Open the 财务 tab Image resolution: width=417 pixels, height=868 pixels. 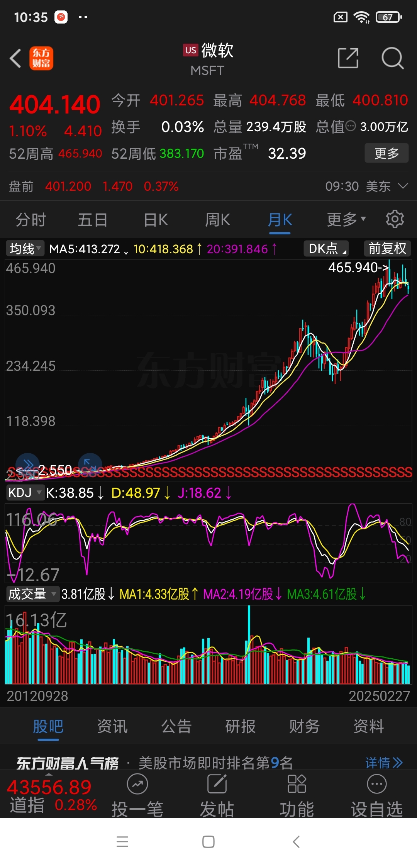(305, 726)
